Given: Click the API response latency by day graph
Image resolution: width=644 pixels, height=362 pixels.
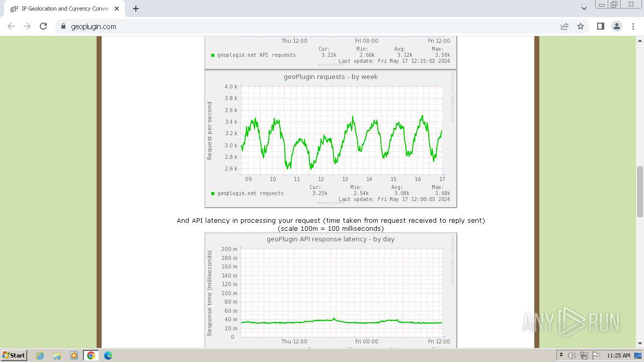Looking at the screenshot, I should 331,290.
